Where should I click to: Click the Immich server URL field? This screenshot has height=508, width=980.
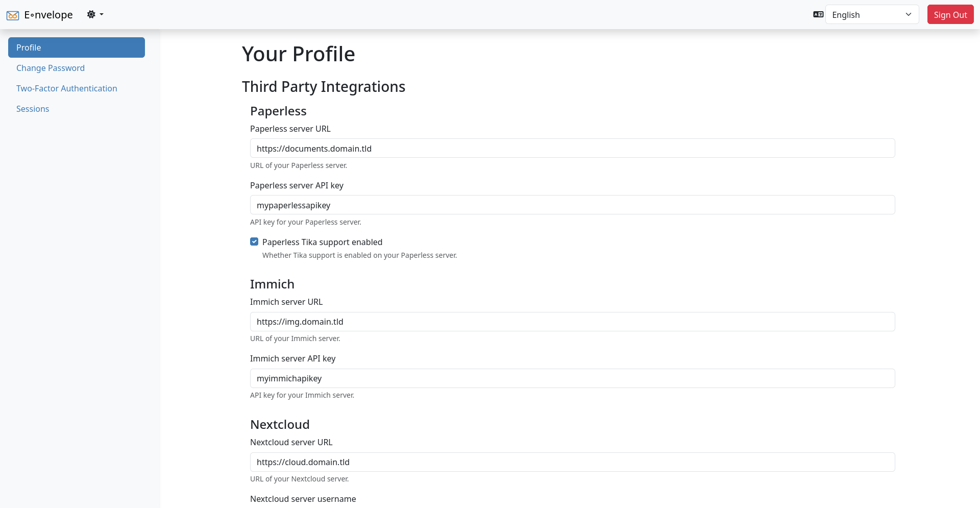coord(572,322)
